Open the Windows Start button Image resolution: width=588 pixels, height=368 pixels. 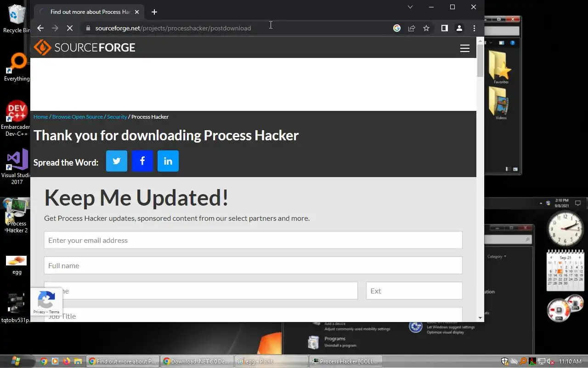click(x=16, y=361)
